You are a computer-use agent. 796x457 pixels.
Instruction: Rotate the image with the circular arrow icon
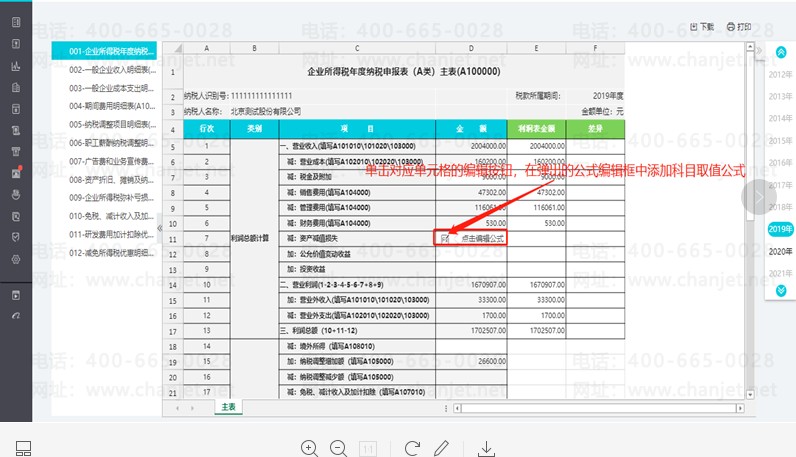pos(412,448)
